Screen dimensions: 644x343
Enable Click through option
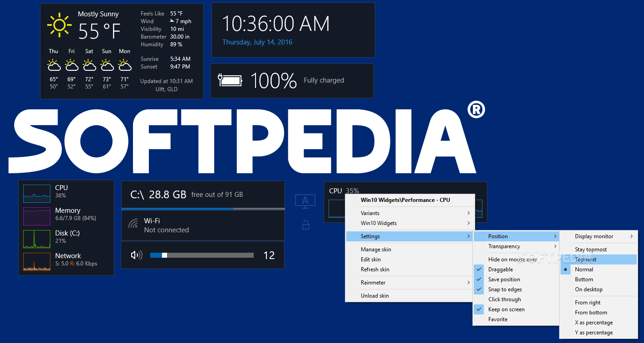click(516, 299)
